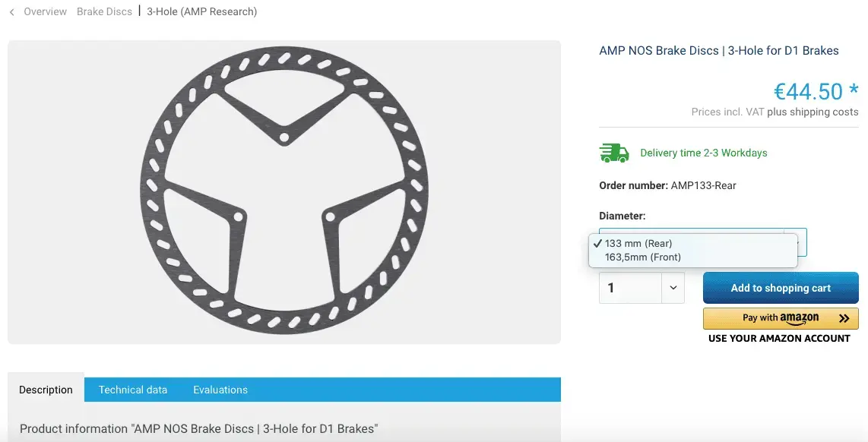The height and width of the screenshot is (442, 868).
Task: Click the Product information heading text
Action: coord(198,429)
